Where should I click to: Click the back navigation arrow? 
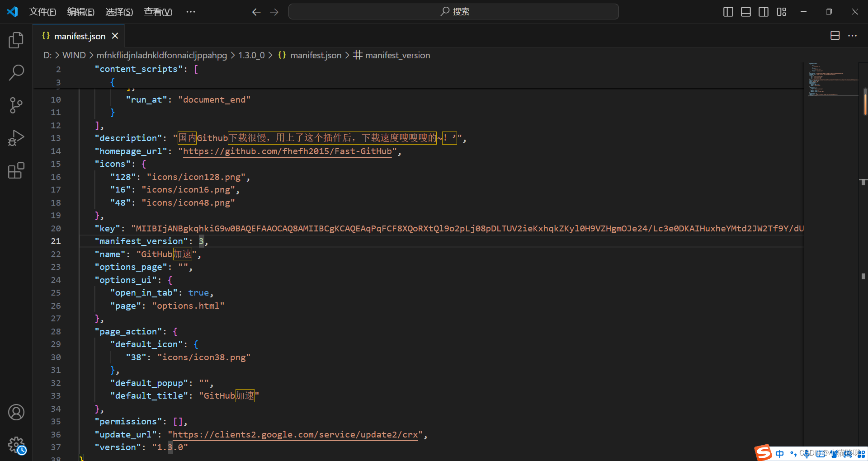256,12
